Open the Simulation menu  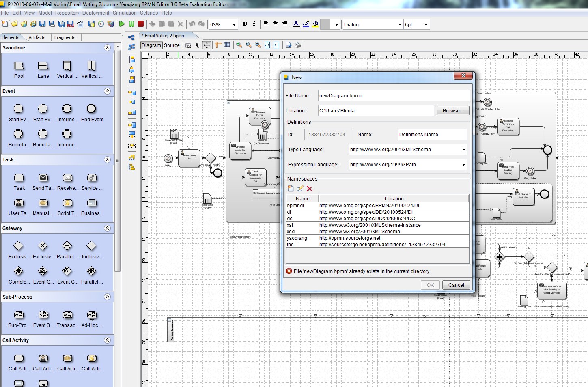(125, 13)
